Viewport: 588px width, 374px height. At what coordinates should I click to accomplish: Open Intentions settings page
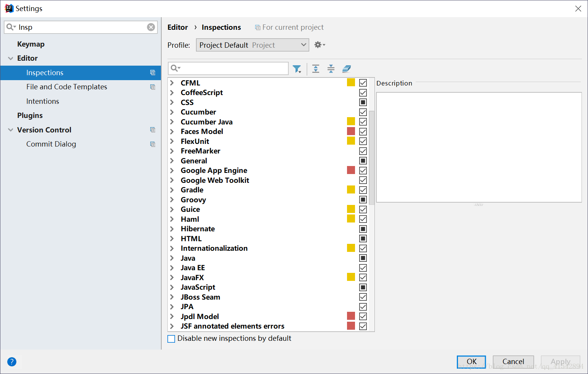[43, 101]
